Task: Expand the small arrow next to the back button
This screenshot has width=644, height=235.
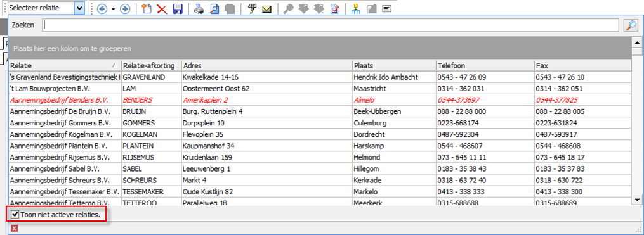Action: click(113, 9)
